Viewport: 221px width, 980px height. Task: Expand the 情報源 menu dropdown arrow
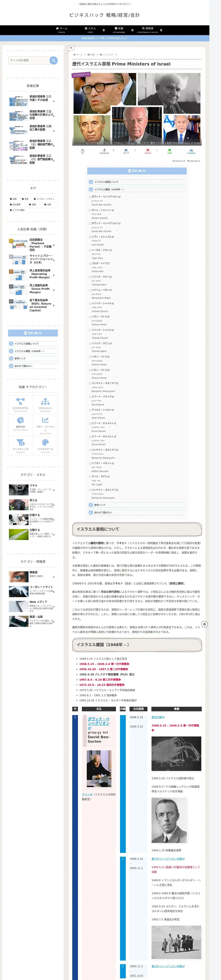[161, 30]
